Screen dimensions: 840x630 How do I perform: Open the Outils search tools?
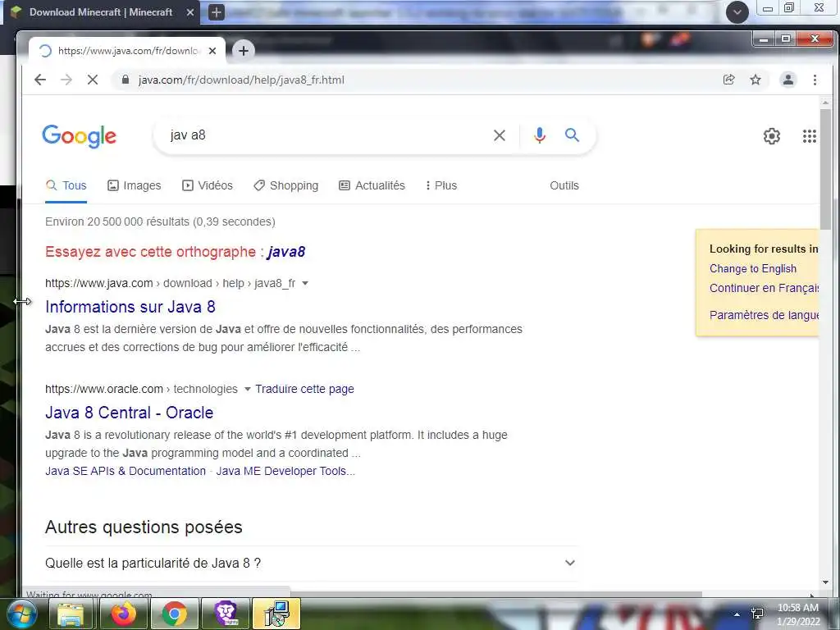(564, 185)
